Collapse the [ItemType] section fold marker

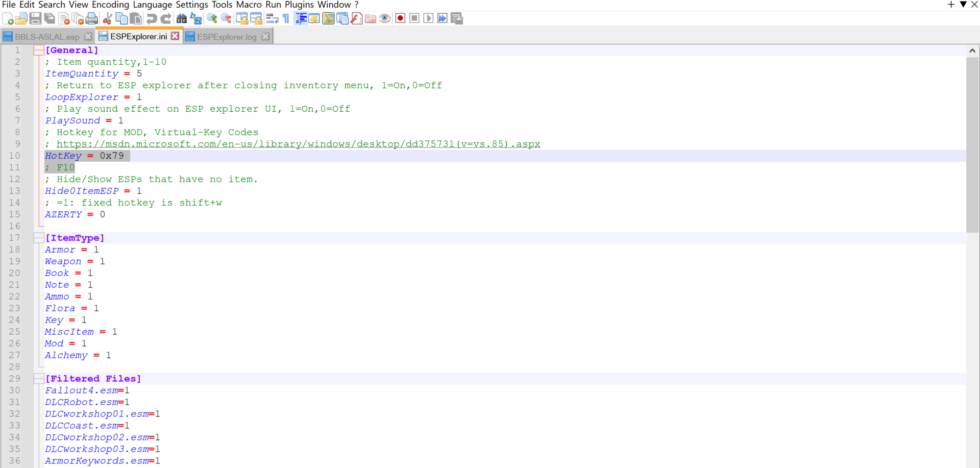39,238
